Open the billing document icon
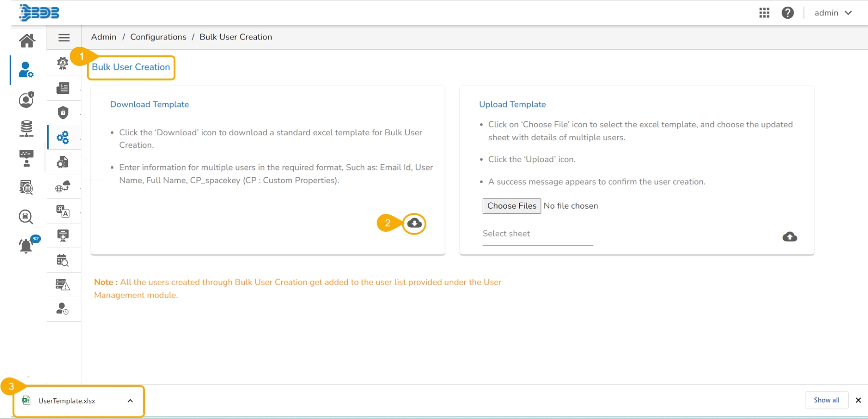This screenshot has width=868, height=419. [63, 88]
